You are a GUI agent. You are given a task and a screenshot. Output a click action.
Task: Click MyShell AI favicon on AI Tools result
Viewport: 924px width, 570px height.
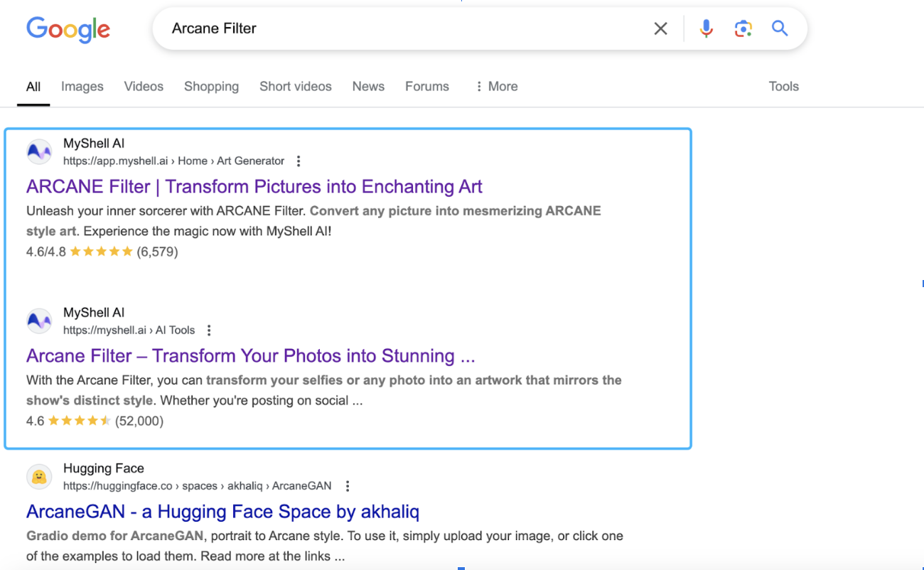point(39,321)
